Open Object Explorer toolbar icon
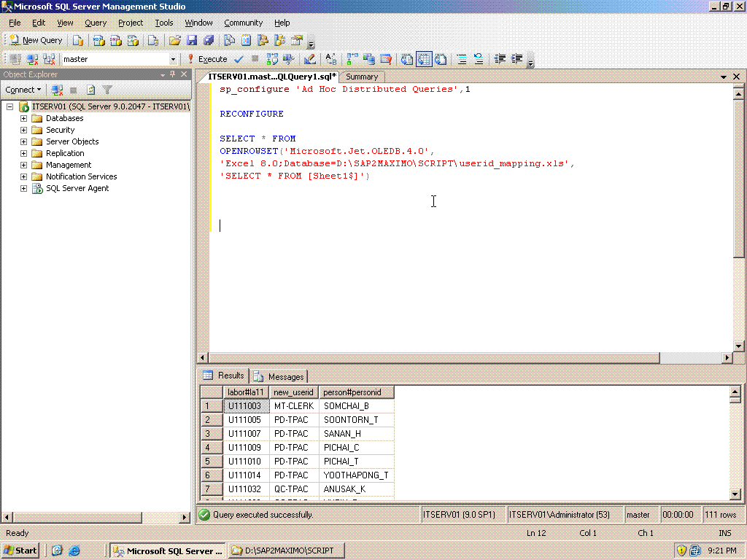Screen dimensions: 747x560 (x=263, y=41)
